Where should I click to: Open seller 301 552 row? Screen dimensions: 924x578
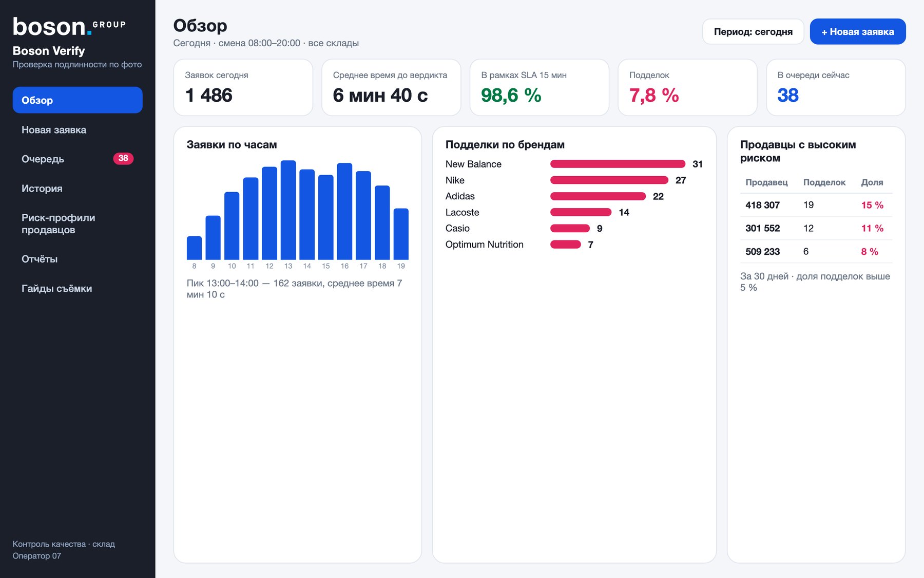[816, 228]
